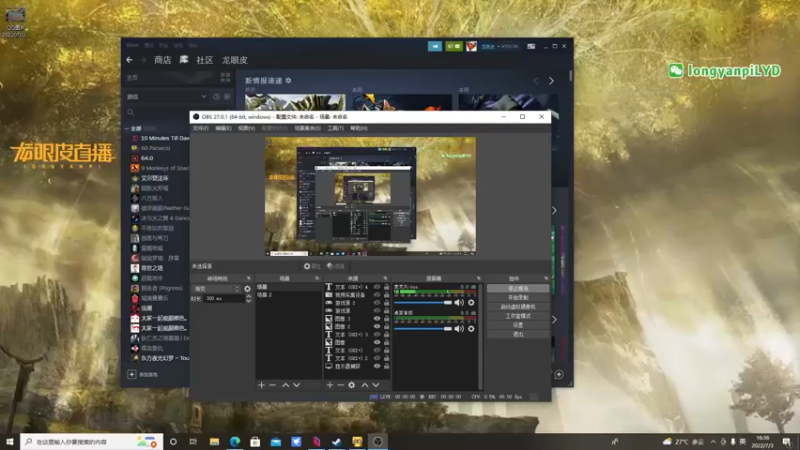The width and height of the screenshot is (800, 450).
Task: Undock the Audio Mixer panel in OBS
Action: [479, 279]
